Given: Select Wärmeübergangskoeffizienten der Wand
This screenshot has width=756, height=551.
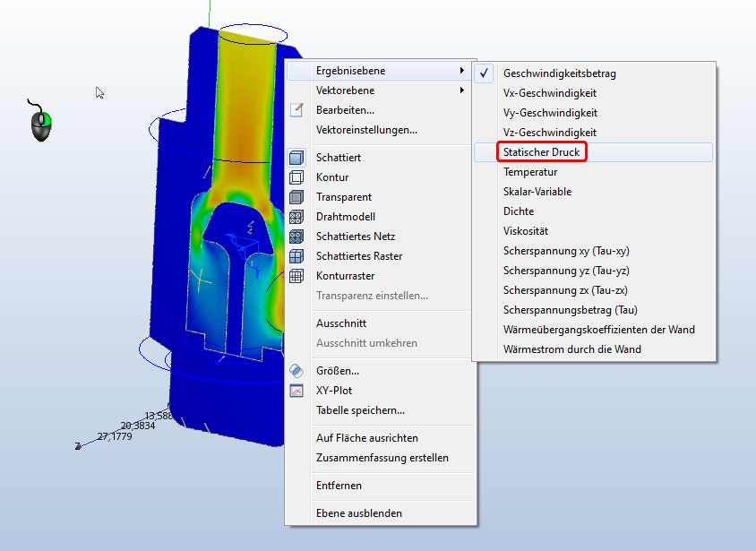Looking at the screenshot, I should tap(594, 331).
